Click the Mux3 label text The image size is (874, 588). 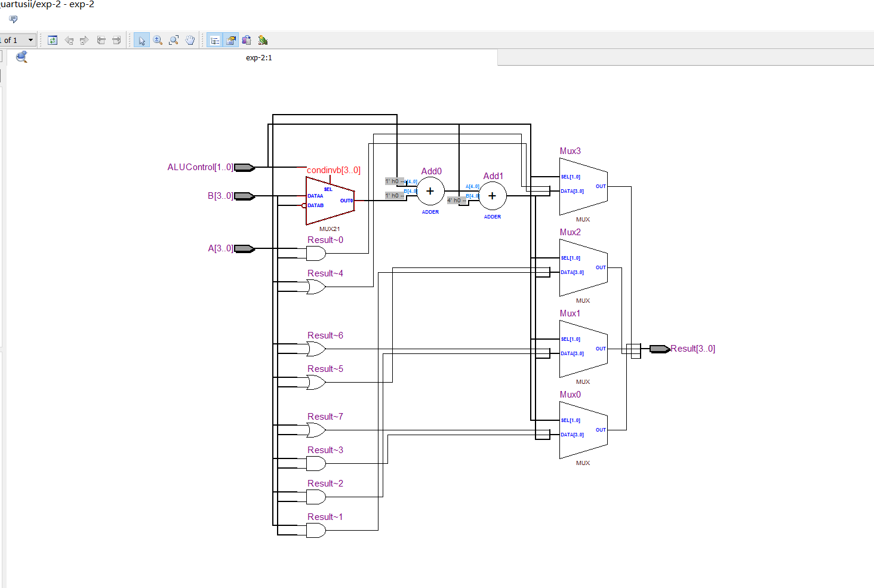pos(570,151)
